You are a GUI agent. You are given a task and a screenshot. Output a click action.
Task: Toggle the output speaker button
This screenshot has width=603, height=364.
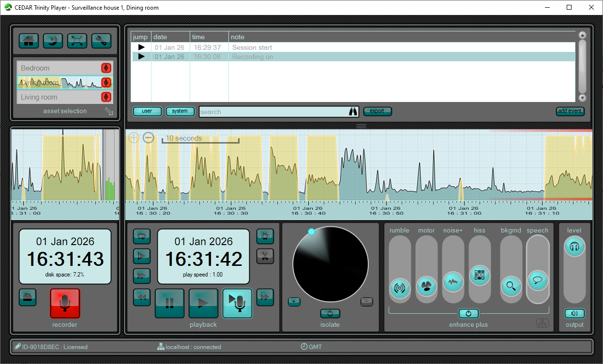[x=574, y=313]
